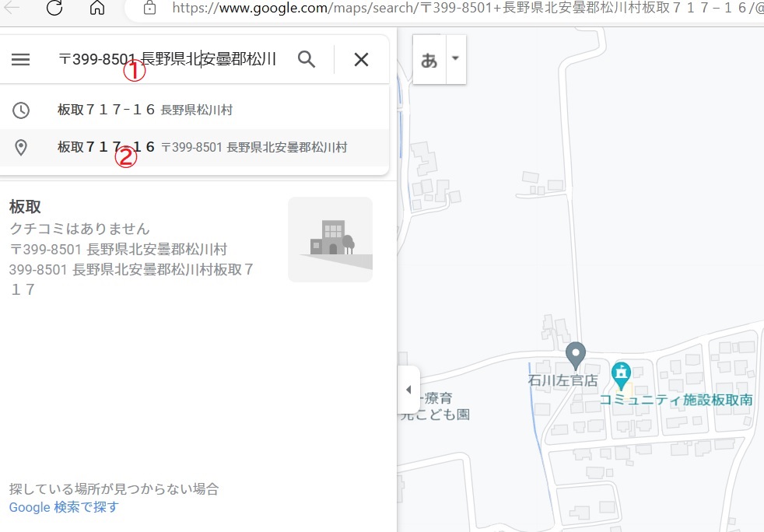
Task: Follow the Google 検索で探す link
Action: coord(63,506)
